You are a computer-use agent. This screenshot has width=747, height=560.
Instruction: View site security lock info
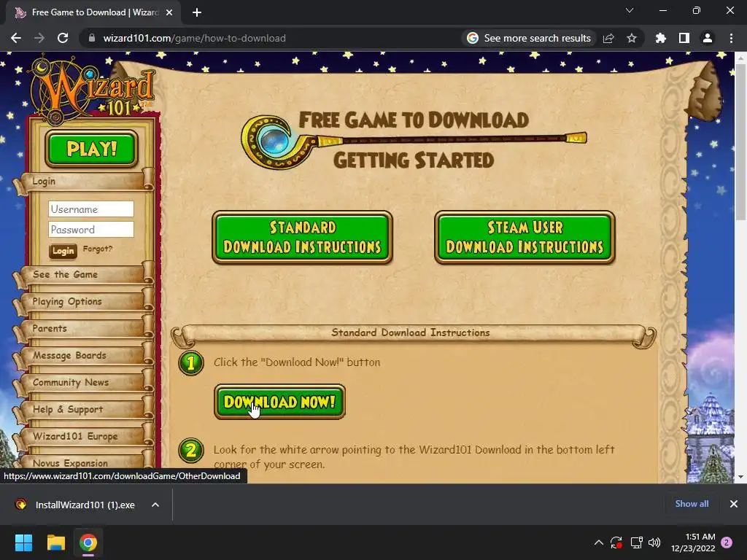[x=92, y=38]
